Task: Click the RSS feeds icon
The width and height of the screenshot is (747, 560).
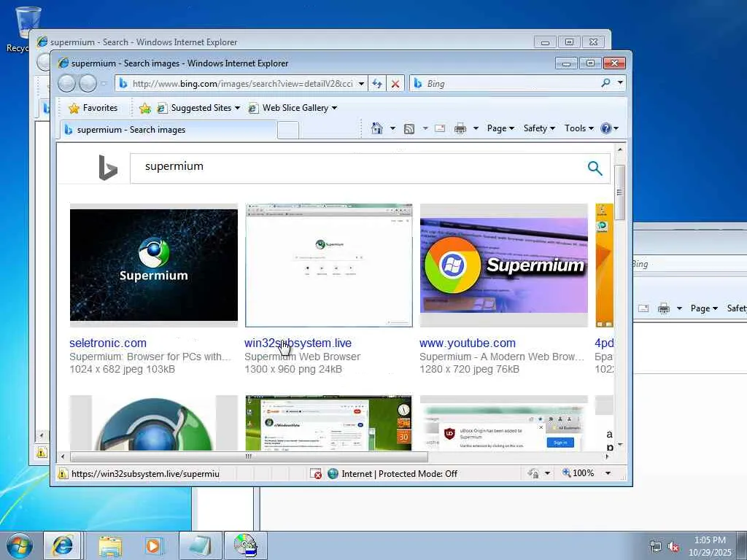Action: tap(409, 128)
